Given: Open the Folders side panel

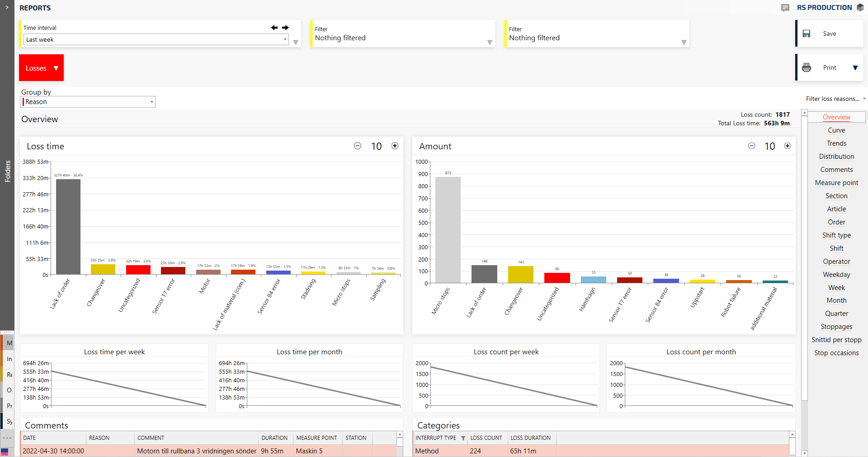Looking at the screenshot, I should (7, 171).
